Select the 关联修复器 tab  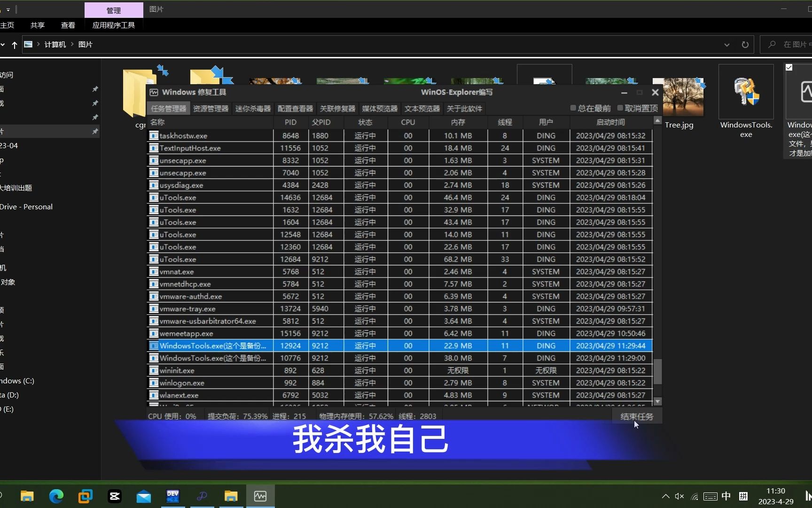(x=337, y=109)
